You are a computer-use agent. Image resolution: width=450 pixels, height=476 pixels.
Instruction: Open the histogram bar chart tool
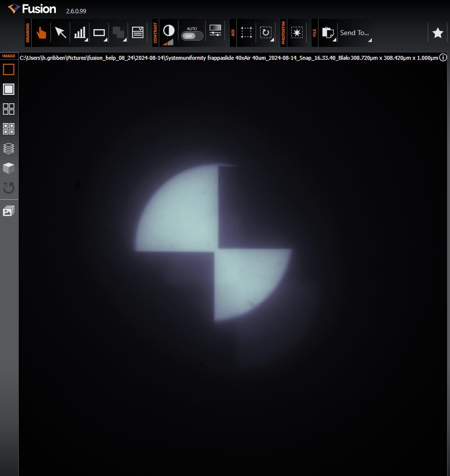pos(80,33)
